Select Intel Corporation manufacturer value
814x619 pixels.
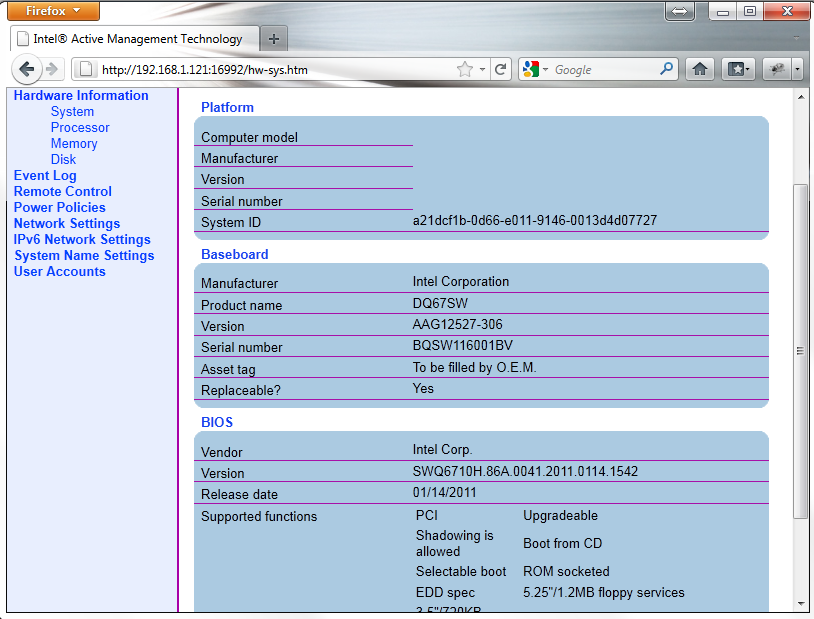[x=461, y=281]
